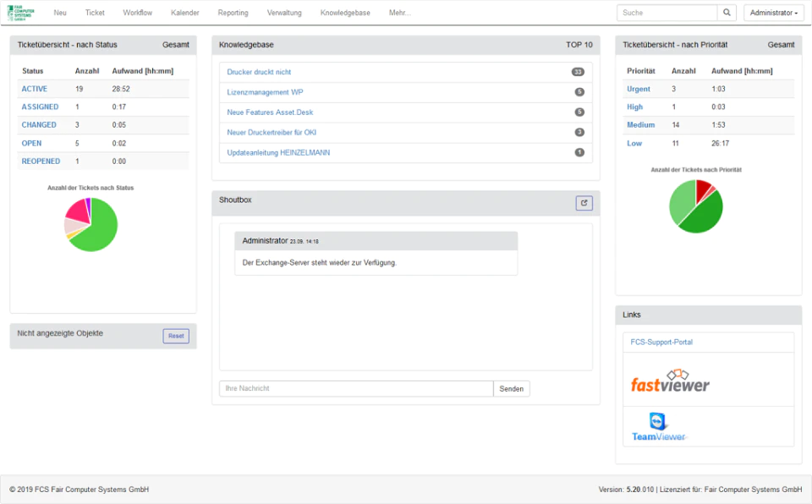Viewport: 812px width, 504px height.
Task: Click the count badge beside Lizenzmanagement WP
Action: point(579,92)
